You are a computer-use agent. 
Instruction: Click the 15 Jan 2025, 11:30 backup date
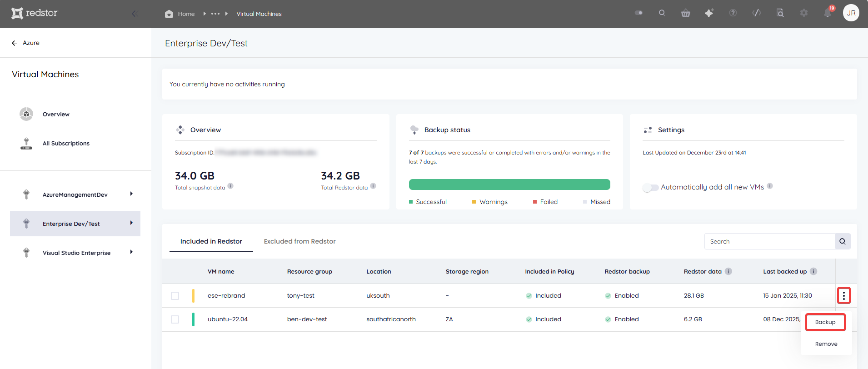[788, 296]
